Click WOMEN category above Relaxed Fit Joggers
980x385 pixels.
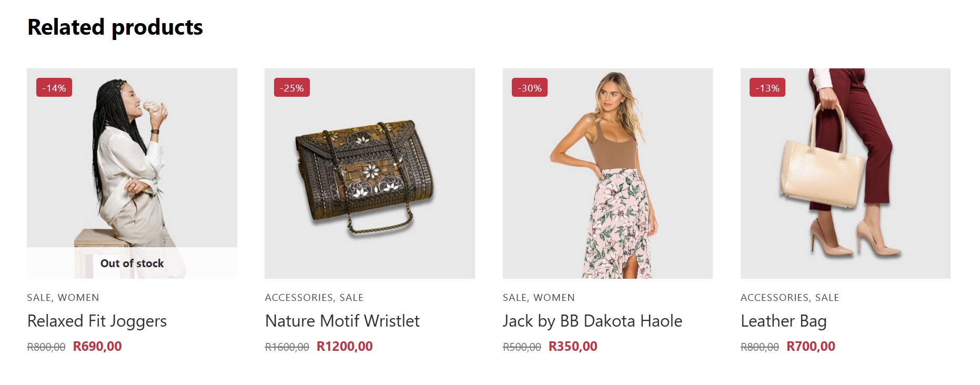click(78, 298)
